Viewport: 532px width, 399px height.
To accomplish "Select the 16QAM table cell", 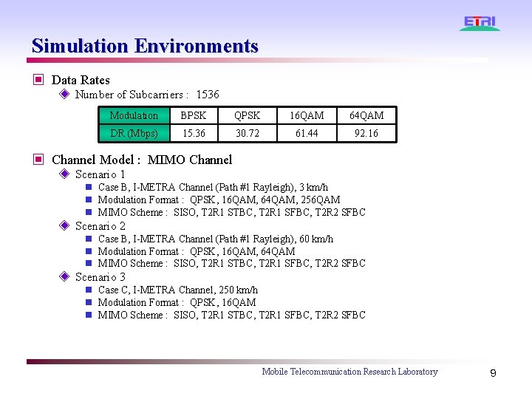I will click(x=307, y=115).
